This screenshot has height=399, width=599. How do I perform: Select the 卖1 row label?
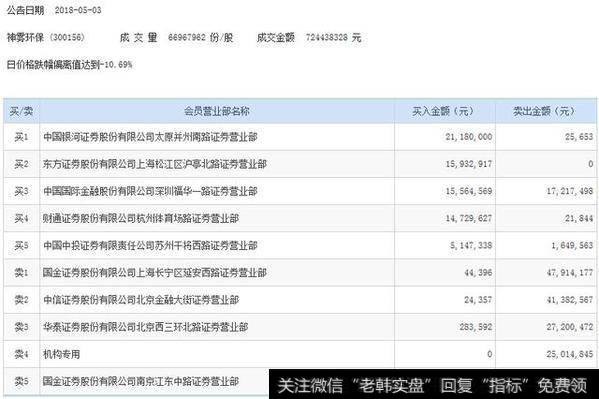tap(21, 272)
